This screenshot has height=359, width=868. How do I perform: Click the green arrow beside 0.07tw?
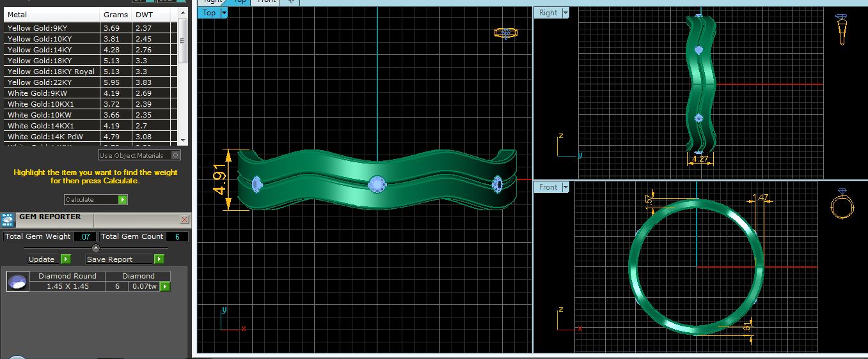(x=165, y=287)
